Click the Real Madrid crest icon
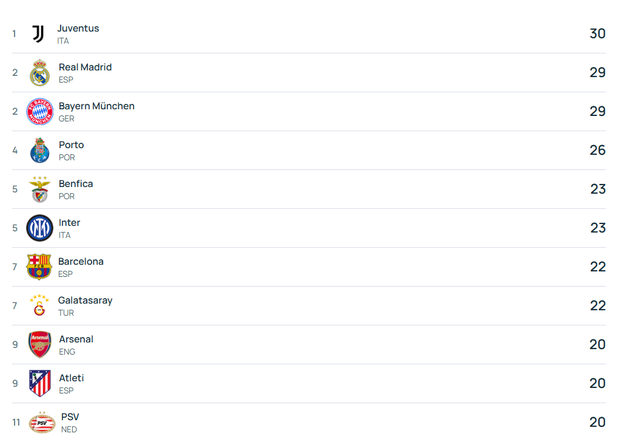 (39, 73)
